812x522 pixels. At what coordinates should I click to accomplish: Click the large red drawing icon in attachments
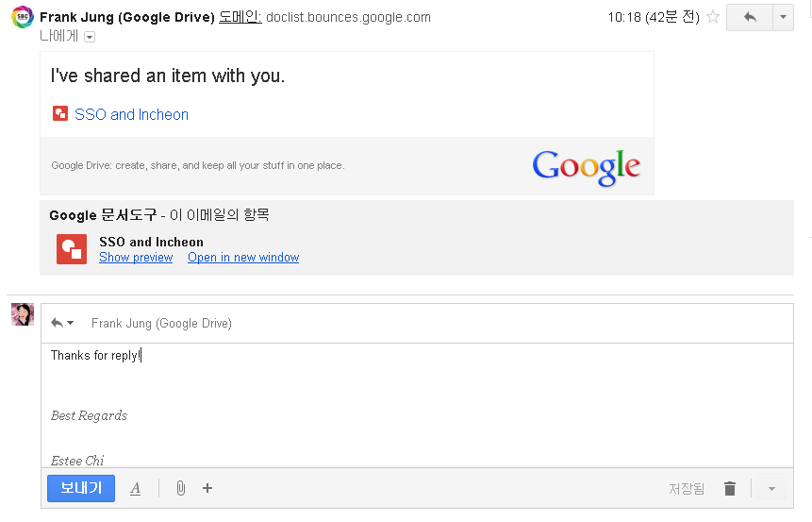[x=72, y=249]
